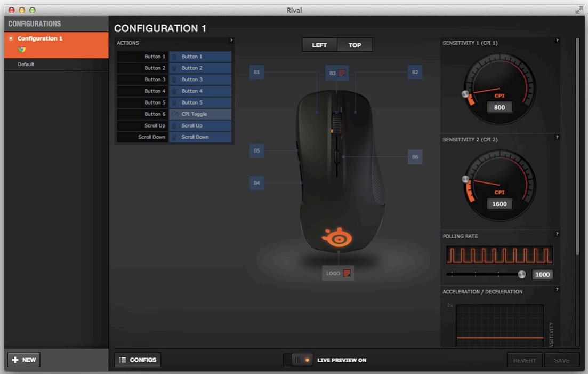Open the Scroll Down action assignment
Viewport: 588px width, 374px height.
tap(200, 137)
